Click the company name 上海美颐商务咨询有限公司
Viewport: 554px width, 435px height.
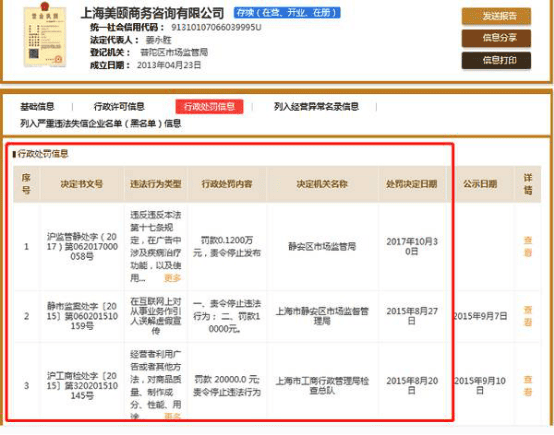click(153, 13)
